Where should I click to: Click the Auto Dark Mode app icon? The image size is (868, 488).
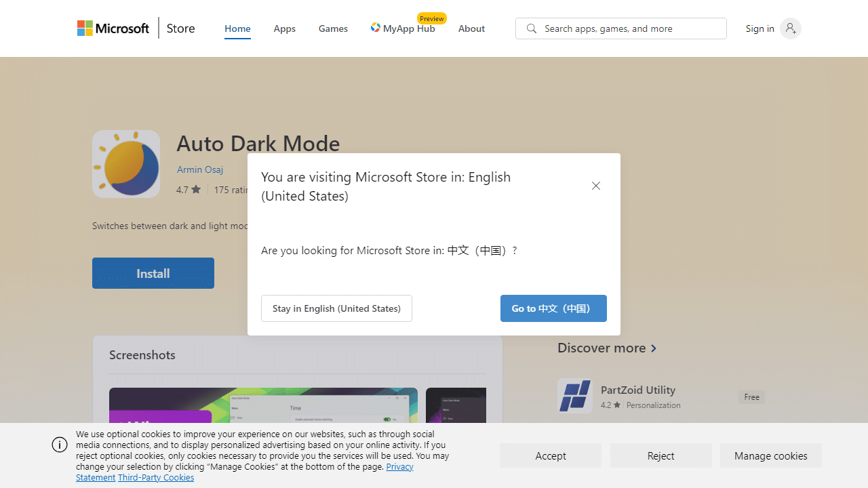pyautogui.click(x=126, y=164)
